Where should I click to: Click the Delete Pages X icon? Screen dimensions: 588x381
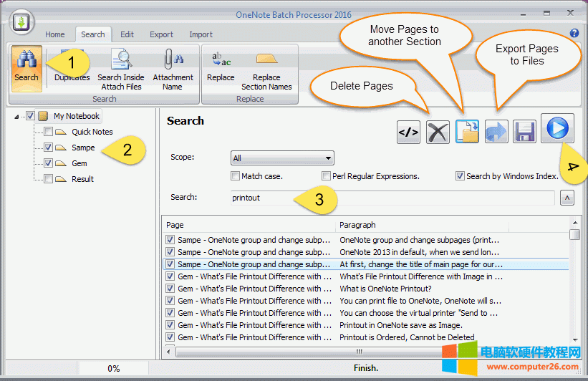tap(438, 132)
